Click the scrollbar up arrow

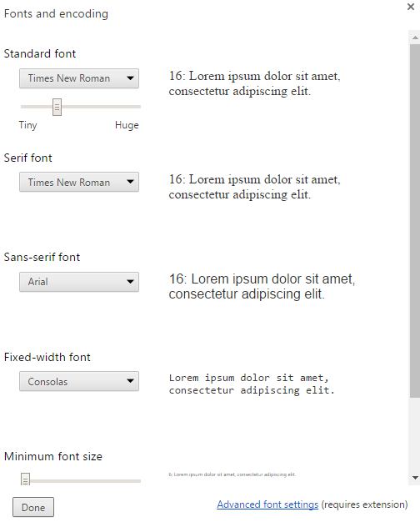415,38
